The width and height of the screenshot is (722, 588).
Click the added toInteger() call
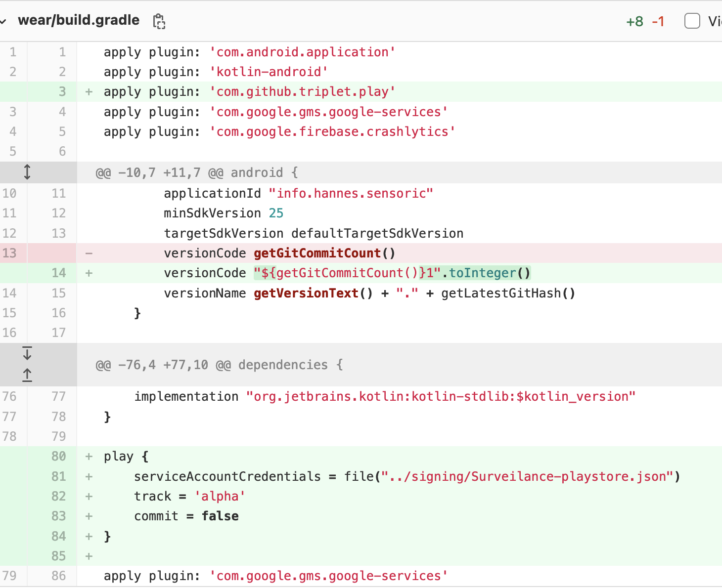pos(490,273)
